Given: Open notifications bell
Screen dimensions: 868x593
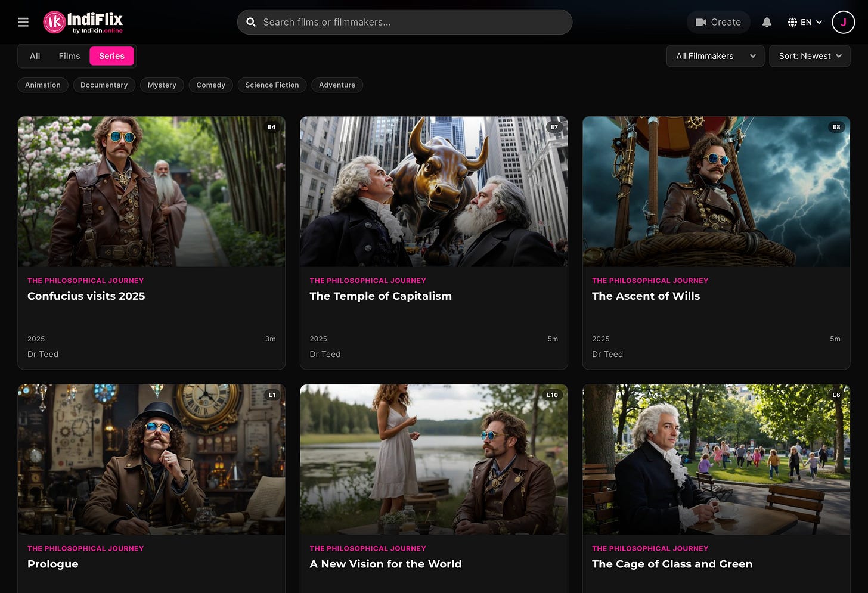Looking at the screenshot, I should click(x=767, y=22).
